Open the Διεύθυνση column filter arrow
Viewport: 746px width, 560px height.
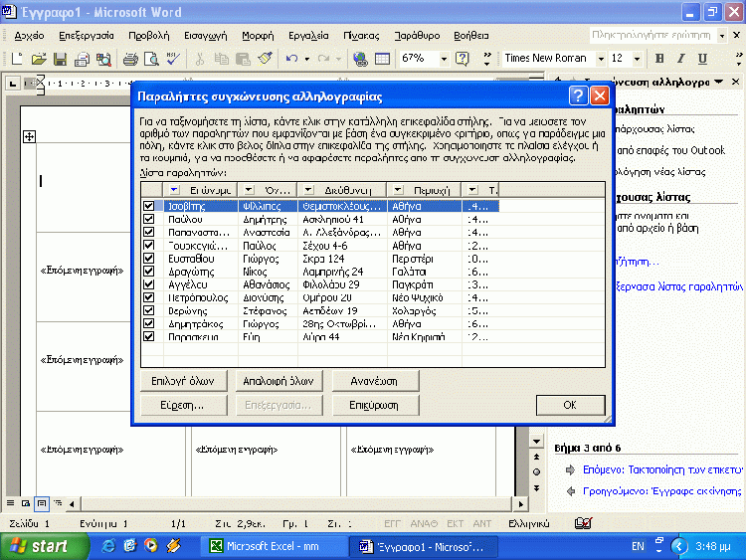(x=308, y=190)
